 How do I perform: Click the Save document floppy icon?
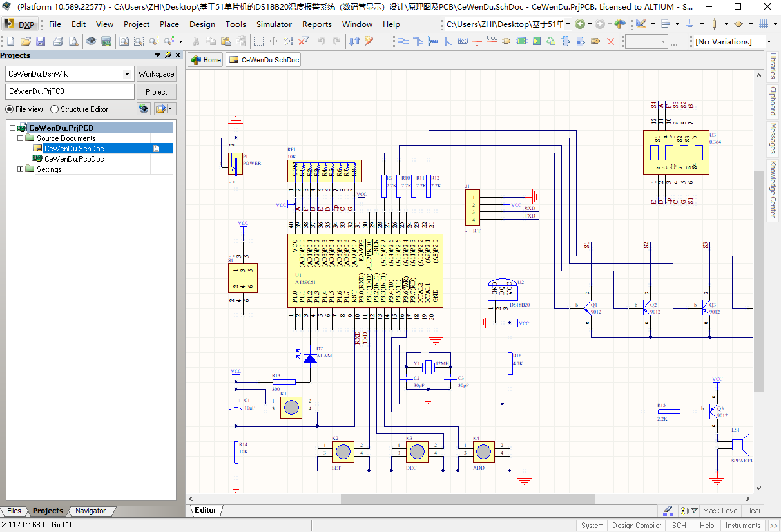[x=41, y=41]
